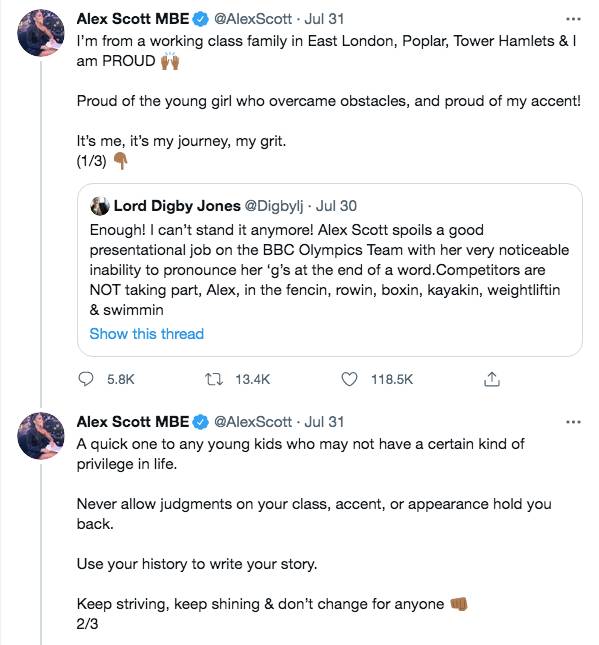Open the share icon on first tweet
599x645 pixels.
[492, 379]
